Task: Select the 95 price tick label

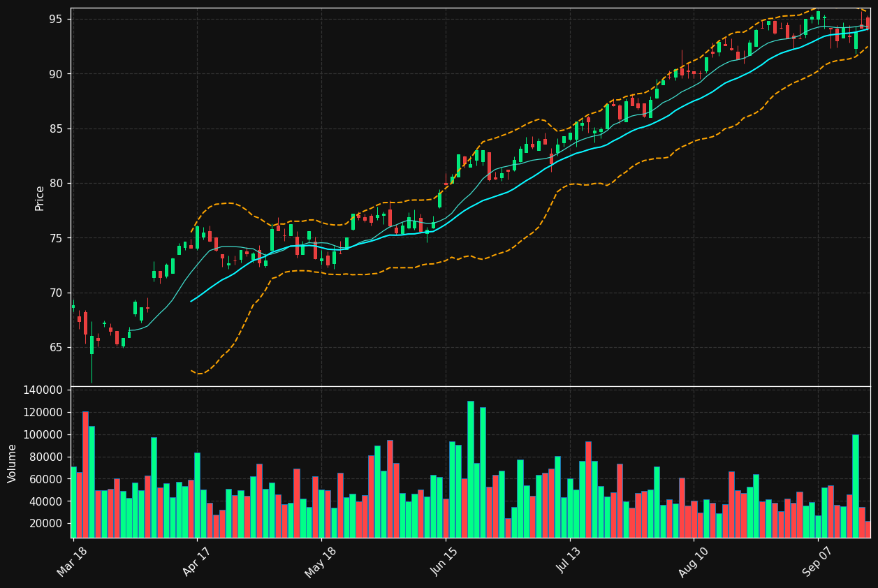Action: 56,20
